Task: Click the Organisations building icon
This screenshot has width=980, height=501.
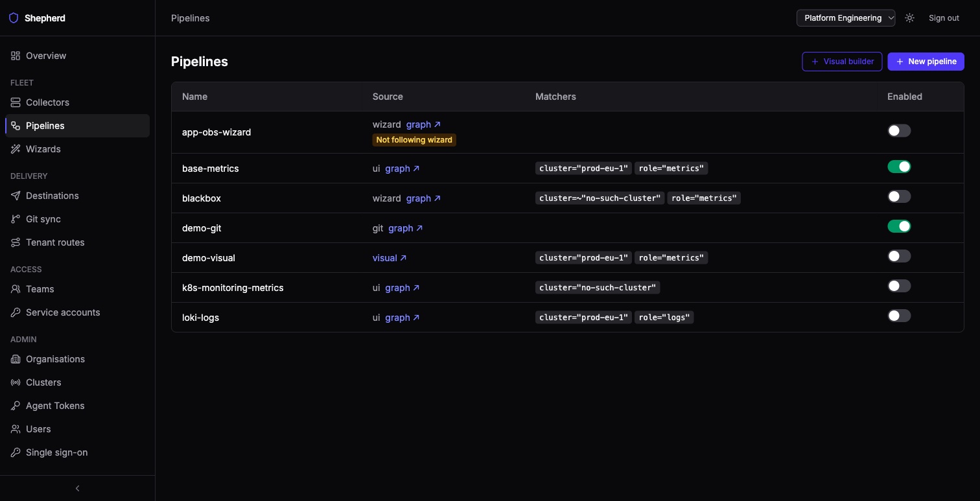Action: (16, 359)
